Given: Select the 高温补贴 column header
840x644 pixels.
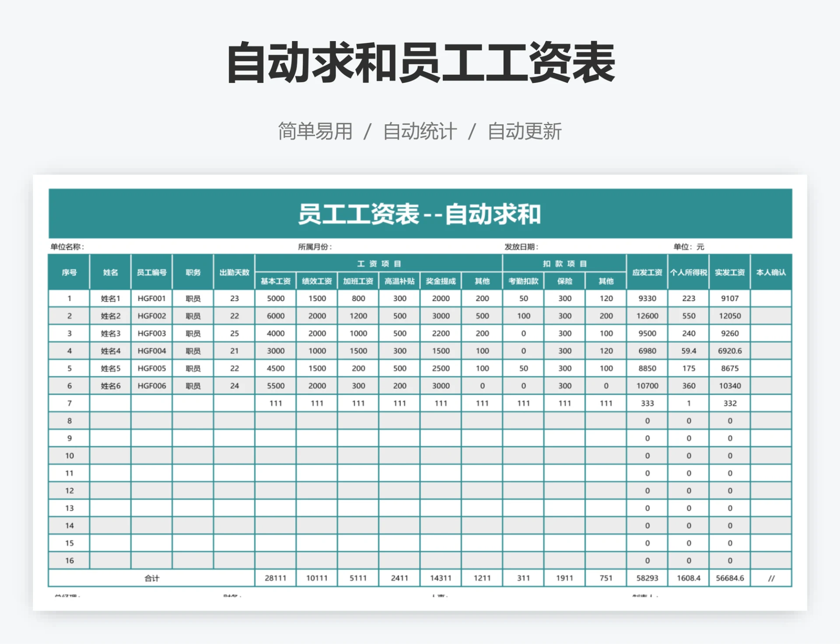Looking at the screenshot, I should click(399, 282).
